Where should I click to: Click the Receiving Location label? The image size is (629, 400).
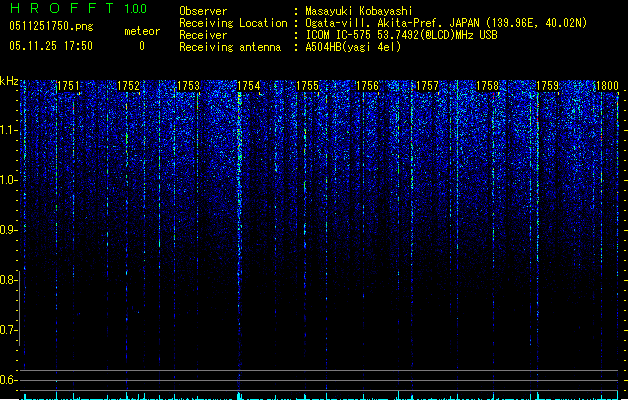click(233, 23)
